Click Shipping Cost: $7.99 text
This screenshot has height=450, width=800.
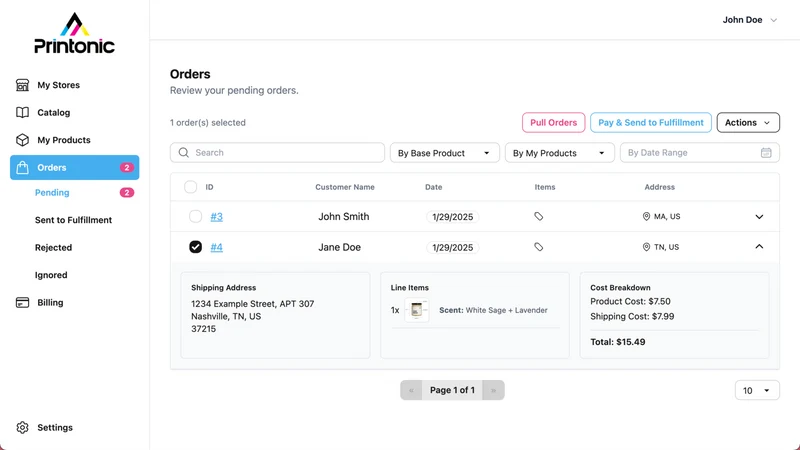(x=632, y=316)
